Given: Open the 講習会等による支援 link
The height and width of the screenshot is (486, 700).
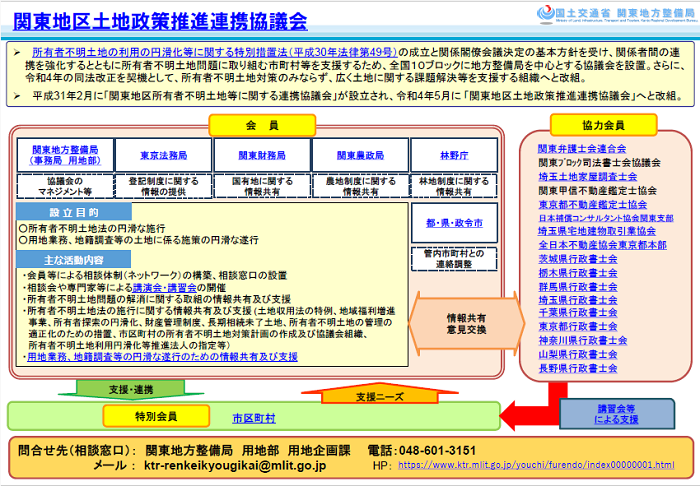Looking at the screenshot, I should 616,414.
